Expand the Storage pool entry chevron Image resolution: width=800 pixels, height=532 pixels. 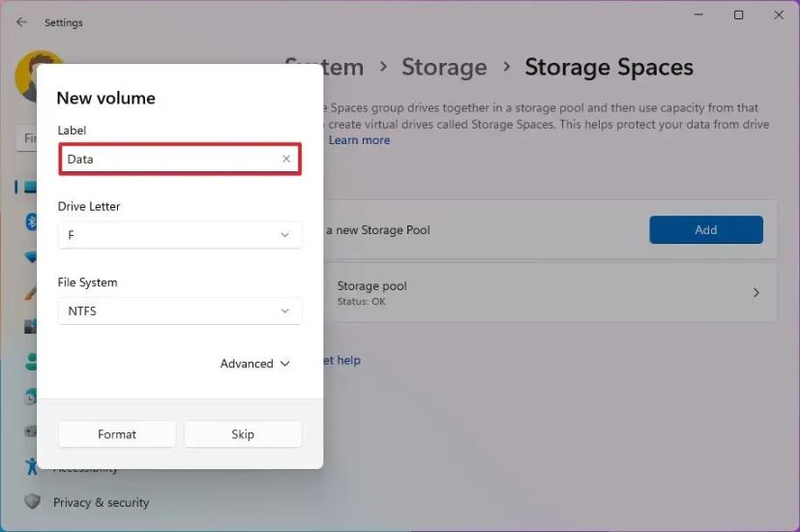(x=756, y=292)
